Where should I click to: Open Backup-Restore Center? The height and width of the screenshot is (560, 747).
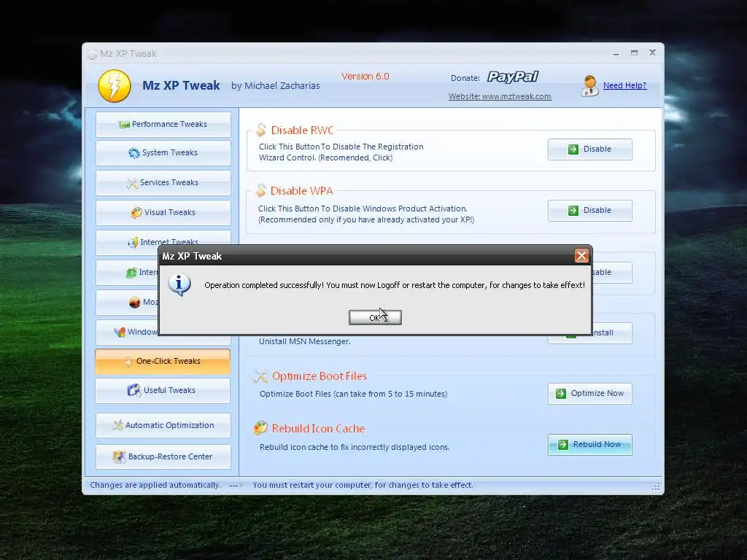(x=163, y=456)
